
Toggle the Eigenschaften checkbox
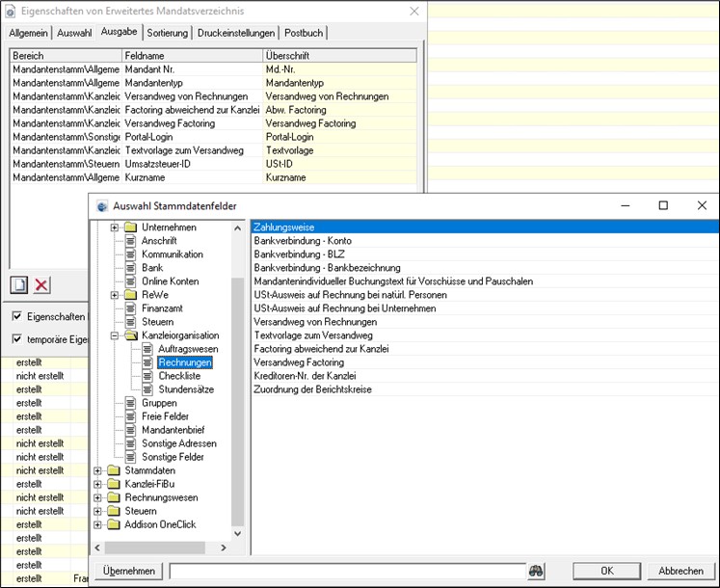click(17, 316)
